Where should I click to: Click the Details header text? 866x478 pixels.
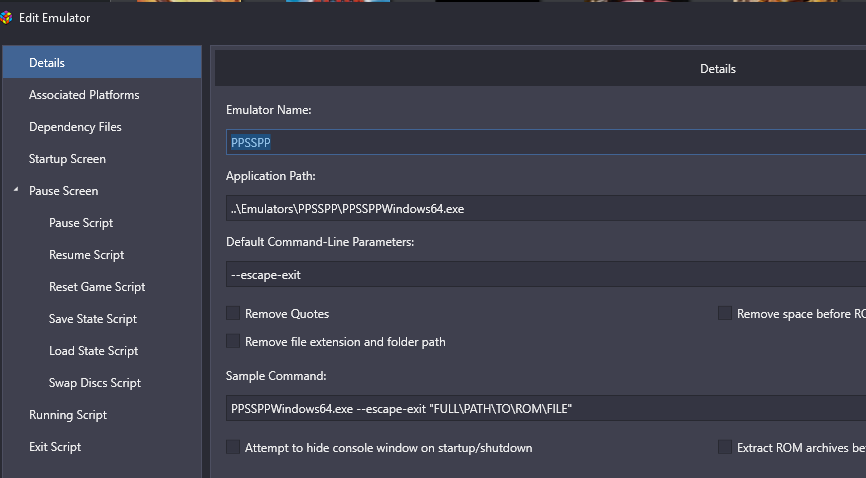717,69
